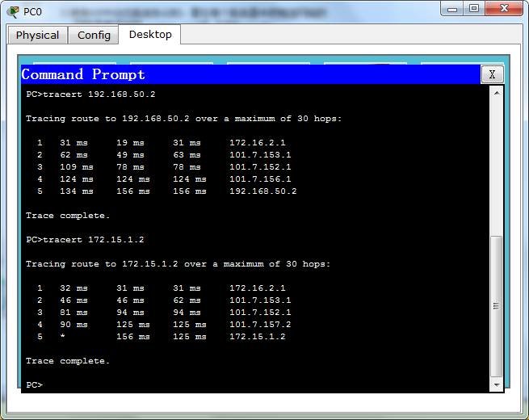
Task: Click the last 'Trace complete.' message
Action: (68, 361)
